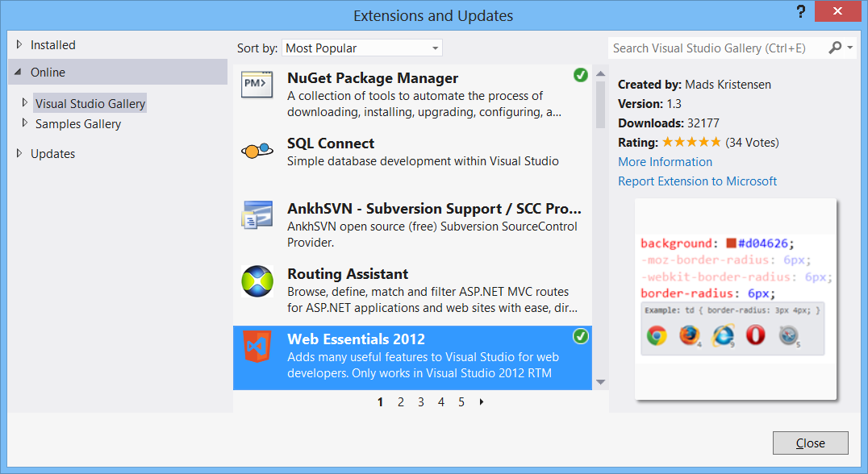The width and height of the screenshot is (868, 474).
Task: Open search options dropdown arrow beside magnifier
Action: [x=849, y=48]
